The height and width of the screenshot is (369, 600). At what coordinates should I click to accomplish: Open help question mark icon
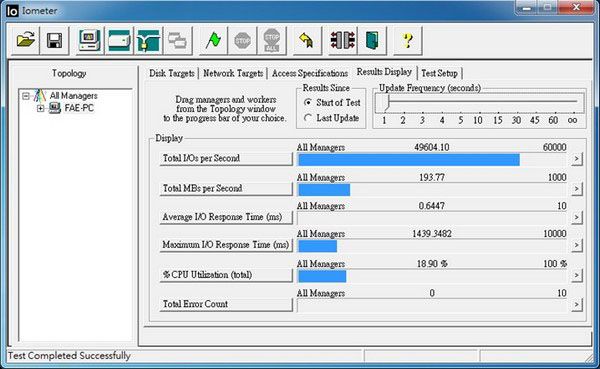pos(408,40)
